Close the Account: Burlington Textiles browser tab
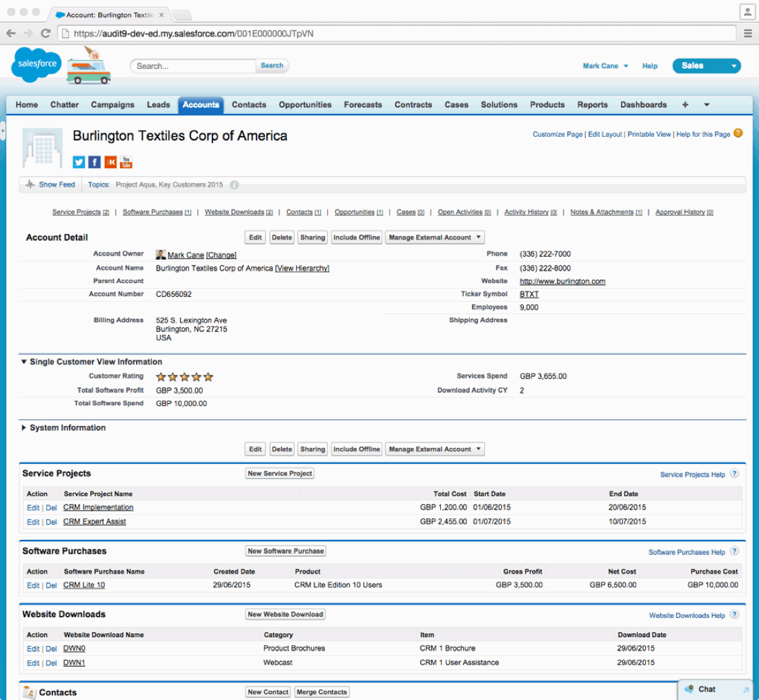 pos(161,15)
